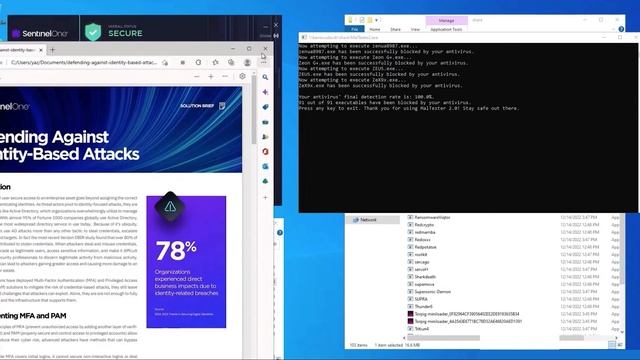
Task: Add a sidebar app with the plus icon
Action: coord(265,198)
